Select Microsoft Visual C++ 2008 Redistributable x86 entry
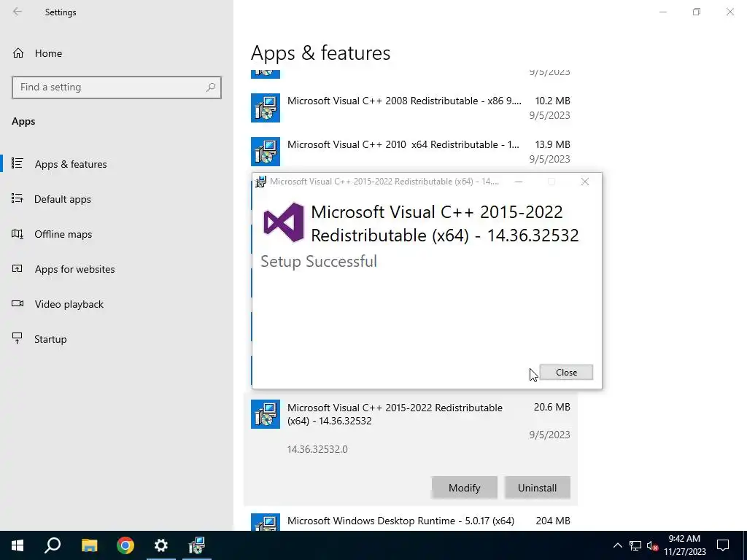Viewport: 747px width, 560px height. click(410, 108)
